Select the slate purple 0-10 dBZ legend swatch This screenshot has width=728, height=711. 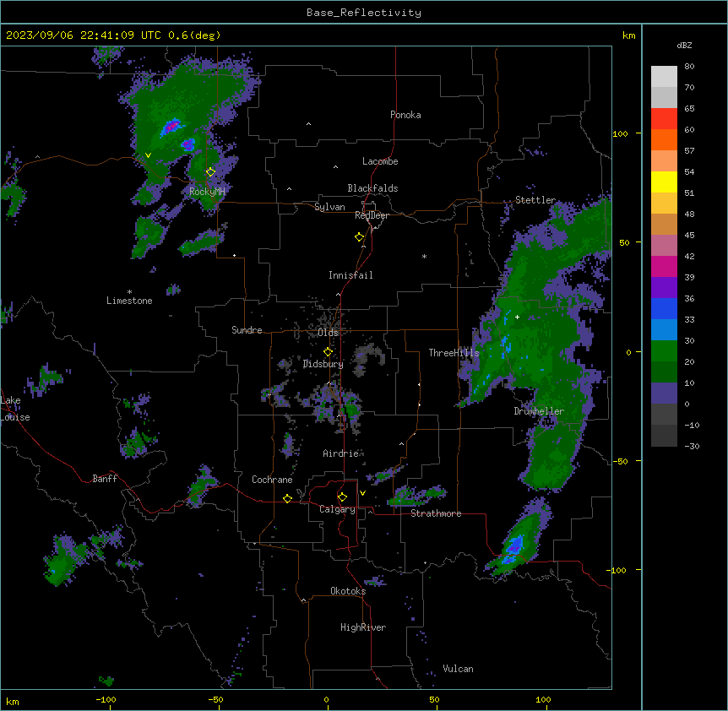(x=664, y=393)
